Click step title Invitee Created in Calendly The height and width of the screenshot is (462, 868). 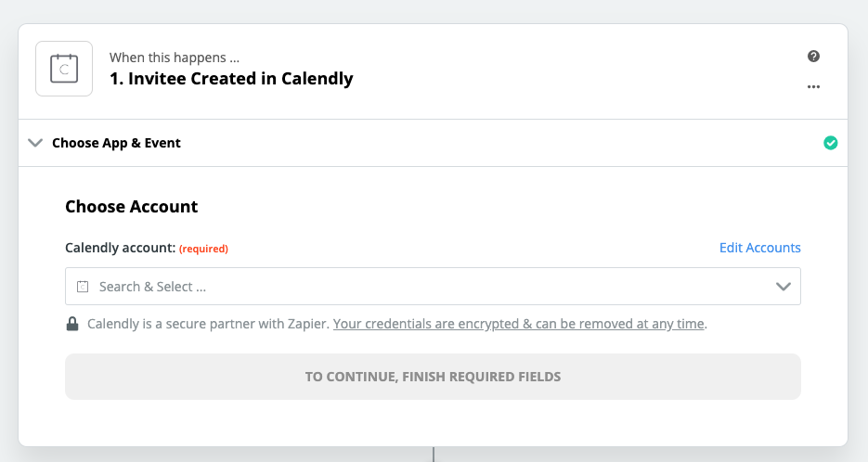coord(231,79)
